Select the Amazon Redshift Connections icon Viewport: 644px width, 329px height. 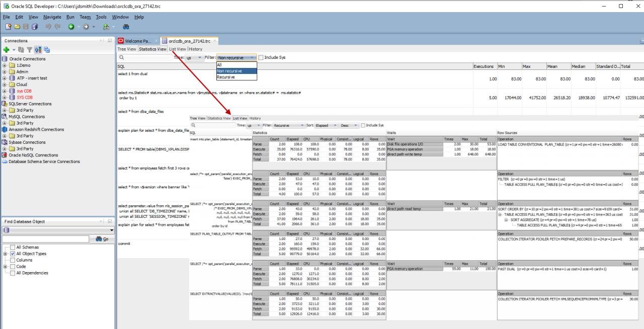(x=5, y=130)
